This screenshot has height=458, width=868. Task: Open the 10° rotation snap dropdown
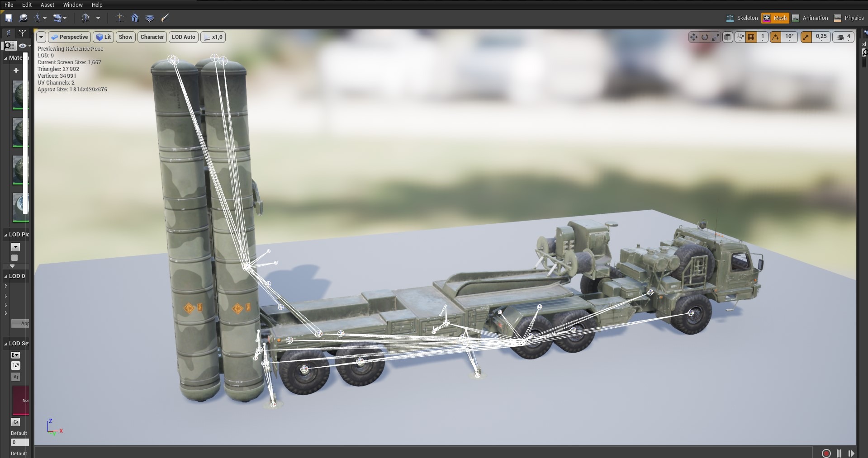790,37
